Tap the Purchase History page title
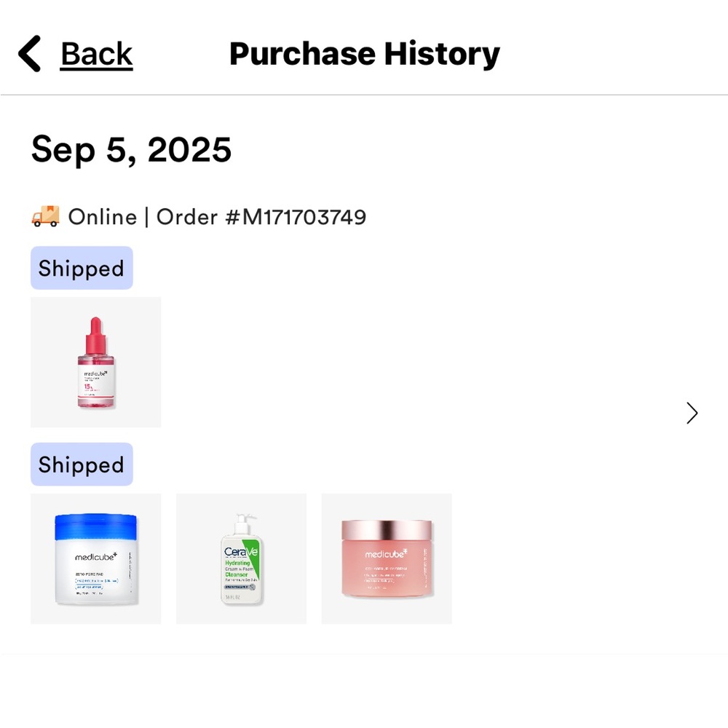 (365, 55)
